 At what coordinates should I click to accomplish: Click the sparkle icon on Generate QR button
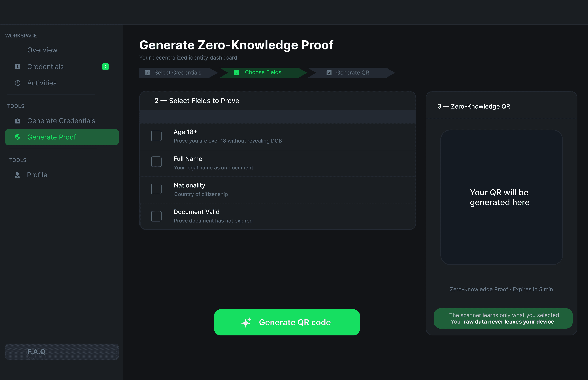point(246,322)
